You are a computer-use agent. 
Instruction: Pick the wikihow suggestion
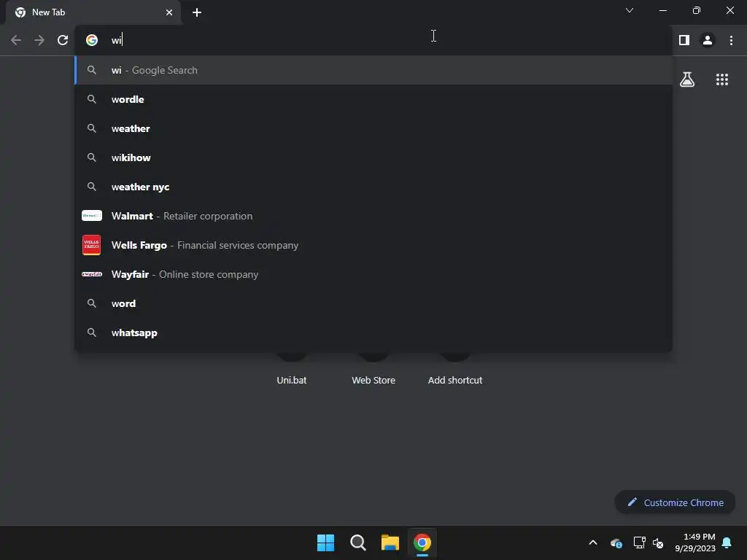[373, 157]
